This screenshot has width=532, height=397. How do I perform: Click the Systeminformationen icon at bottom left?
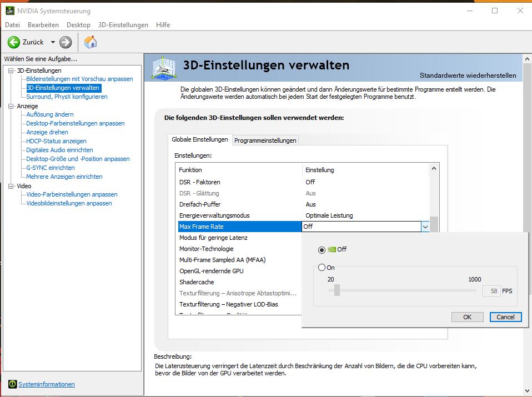point(13,384)
